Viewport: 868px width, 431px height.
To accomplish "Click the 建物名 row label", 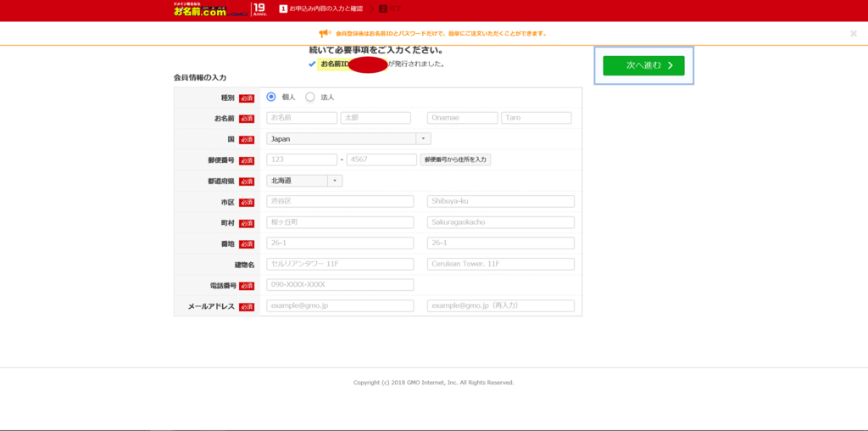I will point(244,265).
